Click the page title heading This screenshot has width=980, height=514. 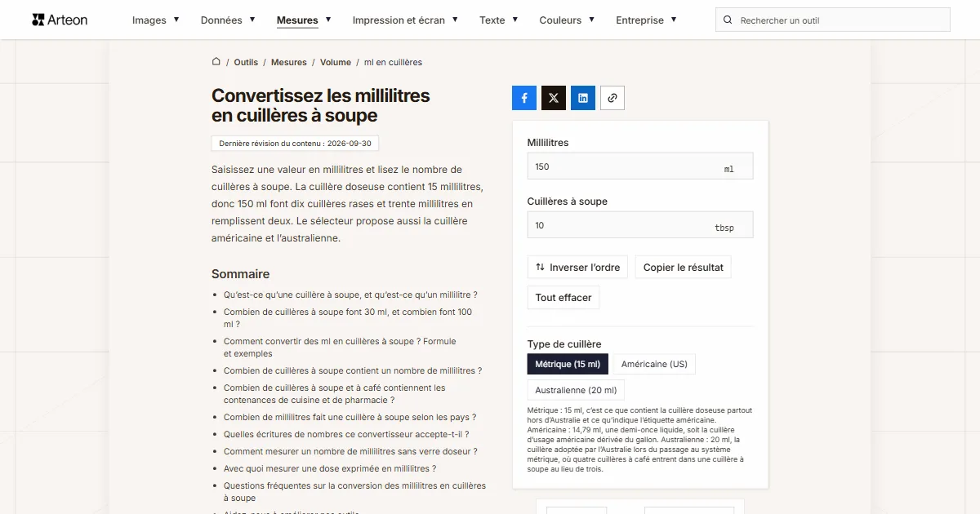pyautogui.click(x=321, y=105)
